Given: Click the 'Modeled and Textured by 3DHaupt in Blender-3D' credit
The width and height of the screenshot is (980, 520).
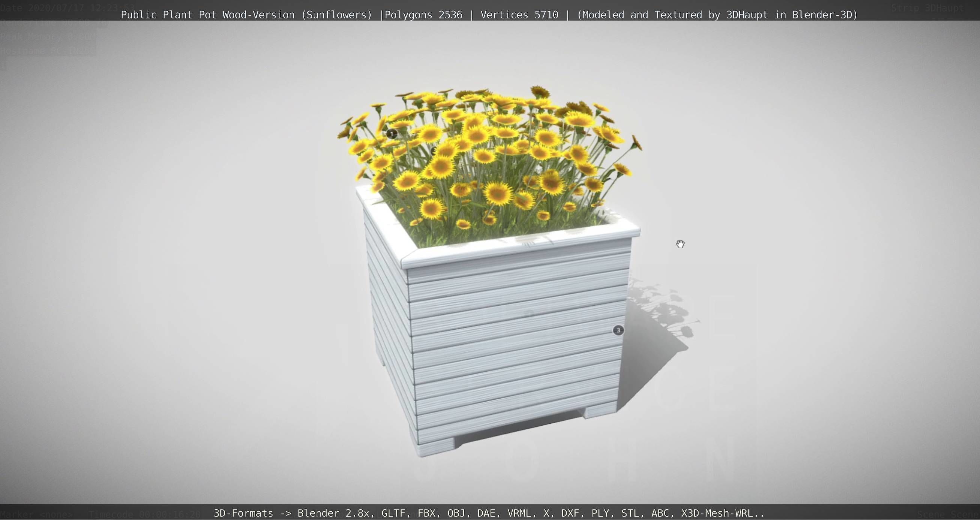Looking at the screenshot, I should pos(717,15).
